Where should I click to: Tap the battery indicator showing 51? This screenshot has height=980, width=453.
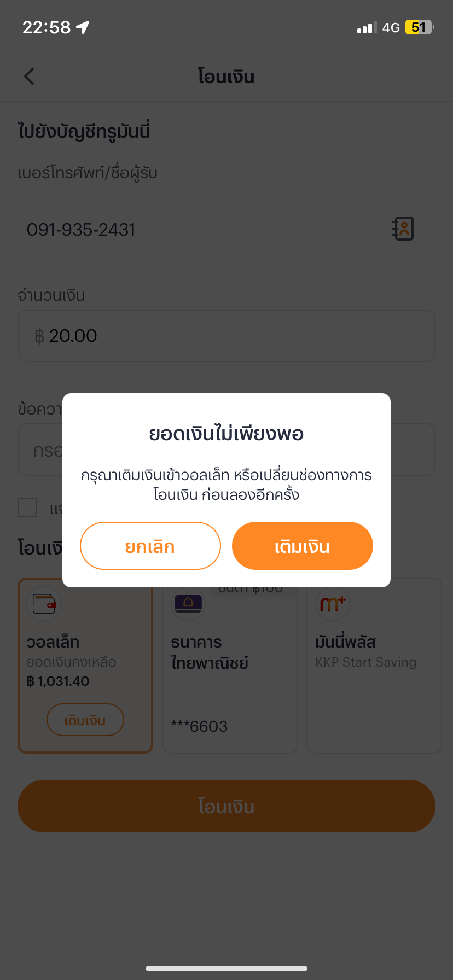point(419,27)
